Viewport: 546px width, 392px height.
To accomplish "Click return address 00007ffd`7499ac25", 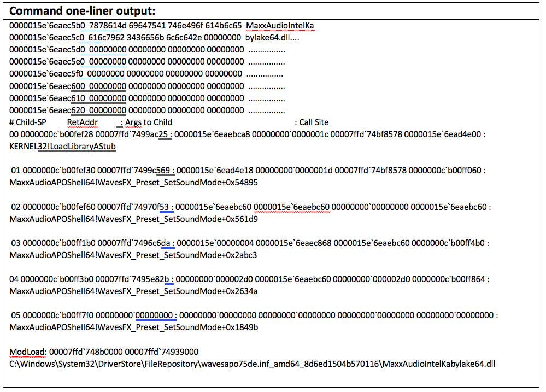I will (132, 134).
